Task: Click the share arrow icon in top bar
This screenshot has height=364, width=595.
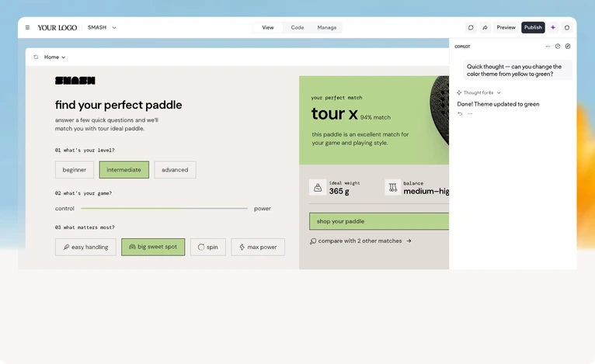Action: point(485,28)
